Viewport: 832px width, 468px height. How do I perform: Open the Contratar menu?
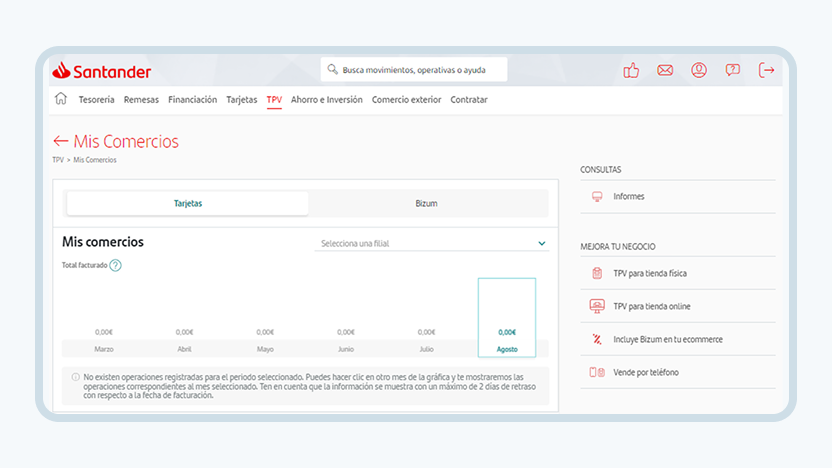(x=469, y=100)
